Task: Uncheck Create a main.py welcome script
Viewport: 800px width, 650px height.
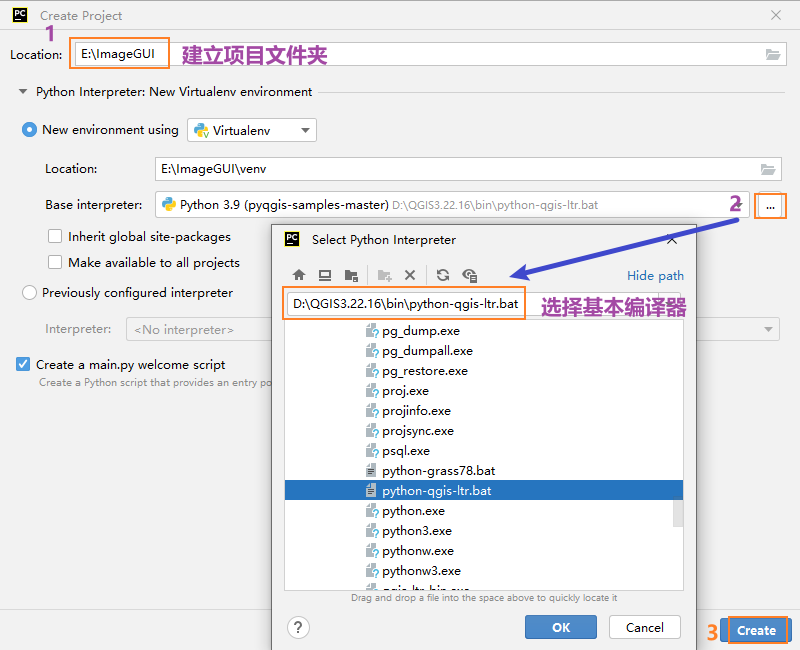Action: click(x=23, y=364)
